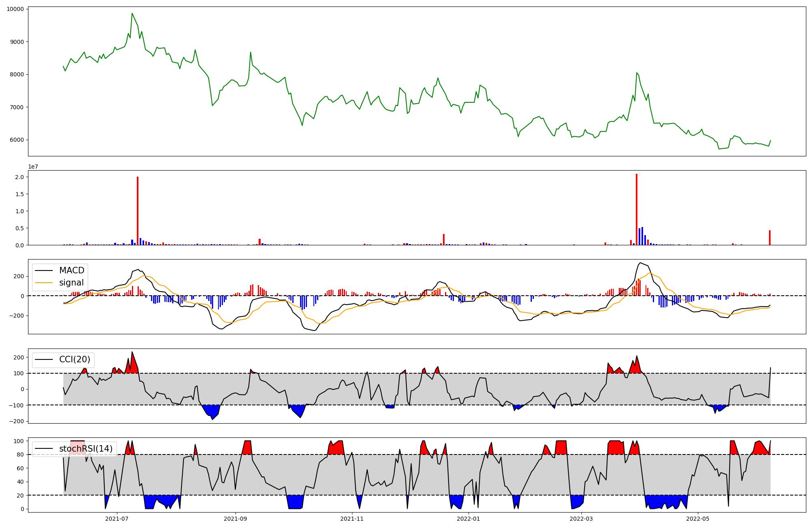Click the MACD peak in spring 2022
The width and height of the screenshot is (812, 528).
click(x=640, y=263)
